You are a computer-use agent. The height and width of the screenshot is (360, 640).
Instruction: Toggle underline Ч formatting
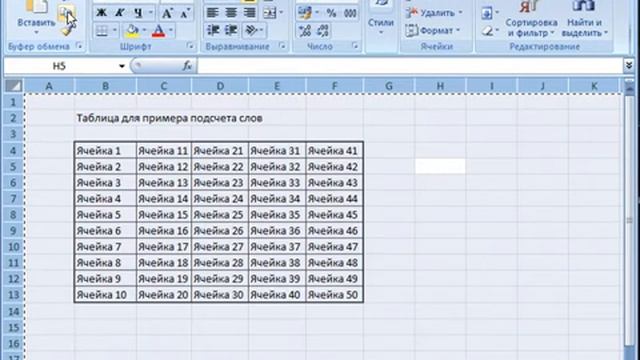click(138, 13)
